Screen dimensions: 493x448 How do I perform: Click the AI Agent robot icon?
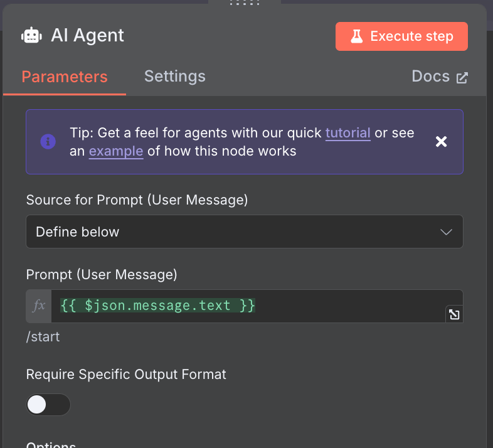point(32,36)
